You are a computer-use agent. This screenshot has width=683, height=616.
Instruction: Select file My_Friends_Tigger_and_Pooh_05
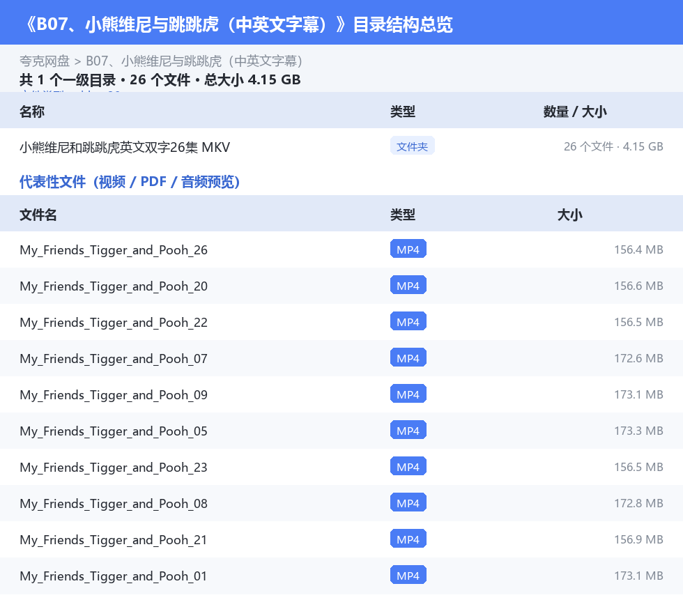[x=114, y=431]
